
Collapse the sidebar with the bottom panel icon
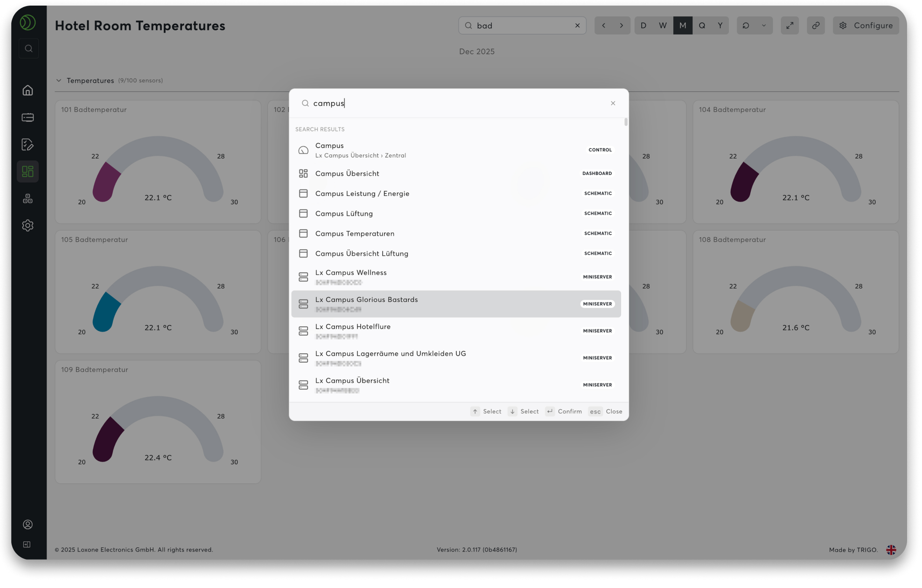tap(27, 545)
